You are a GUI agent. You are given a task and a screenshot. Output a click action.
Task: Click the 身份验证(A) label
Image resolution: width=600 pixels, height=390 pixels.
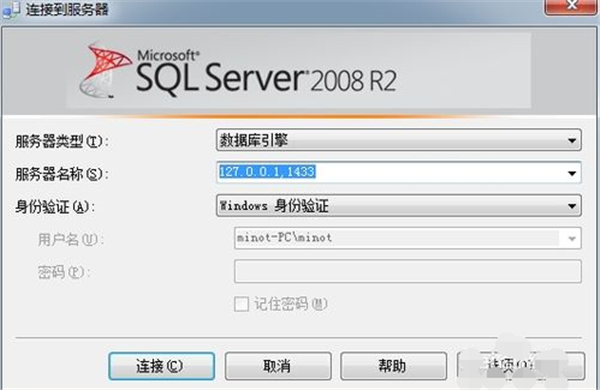[x=55, y=207]
